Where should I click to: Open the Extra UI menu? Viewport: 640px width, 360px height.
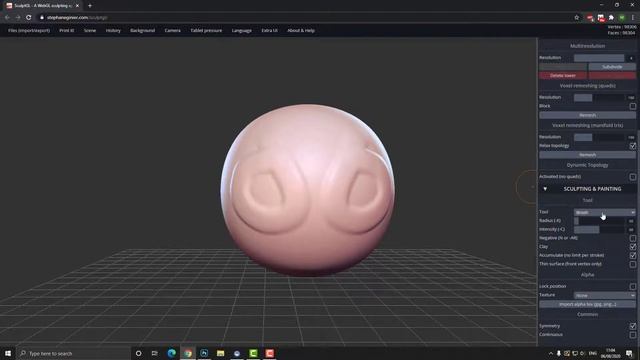269,31
